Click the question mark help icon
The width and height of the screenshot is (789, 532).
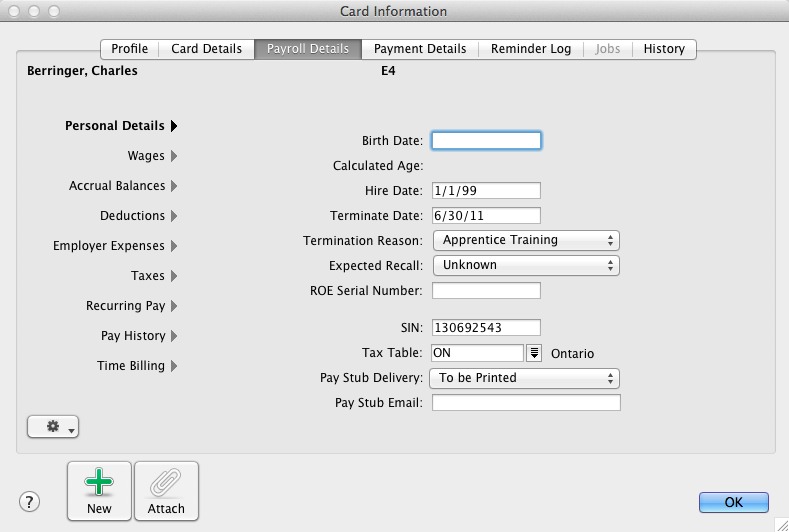(x=30, y=502)
